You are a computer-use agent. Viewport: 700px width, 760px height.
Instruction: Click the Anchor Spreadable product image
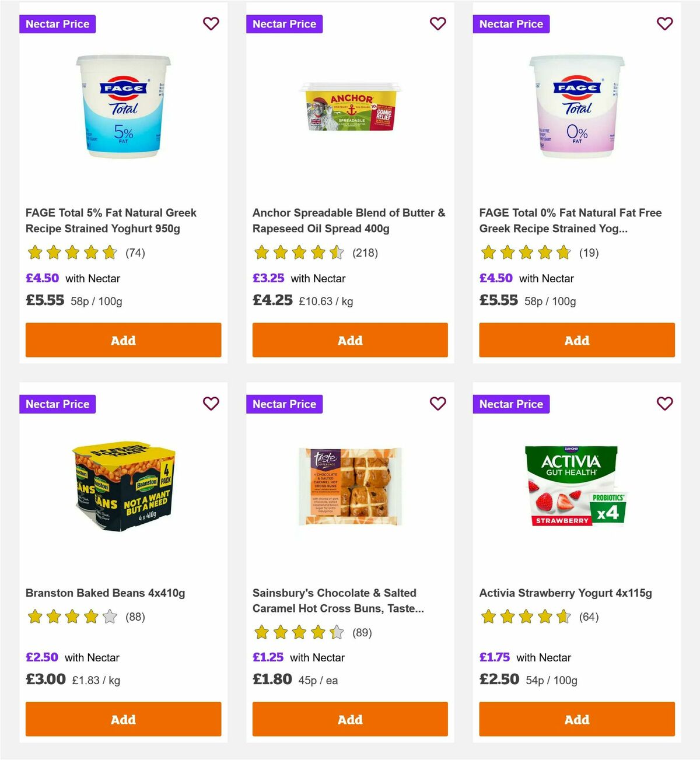coord(350,108)
